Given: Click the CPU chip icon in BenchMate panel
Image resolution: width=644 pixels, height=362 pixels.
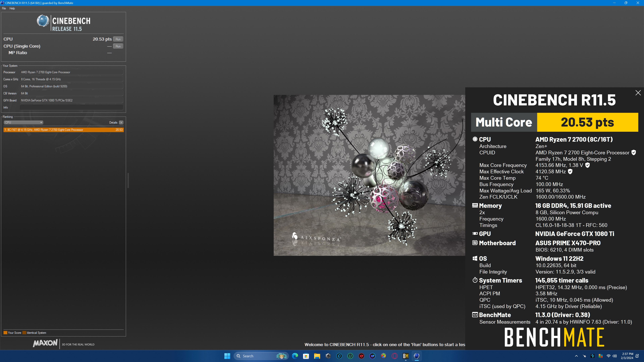Looking at the screenshot, I should pos(475,139).
